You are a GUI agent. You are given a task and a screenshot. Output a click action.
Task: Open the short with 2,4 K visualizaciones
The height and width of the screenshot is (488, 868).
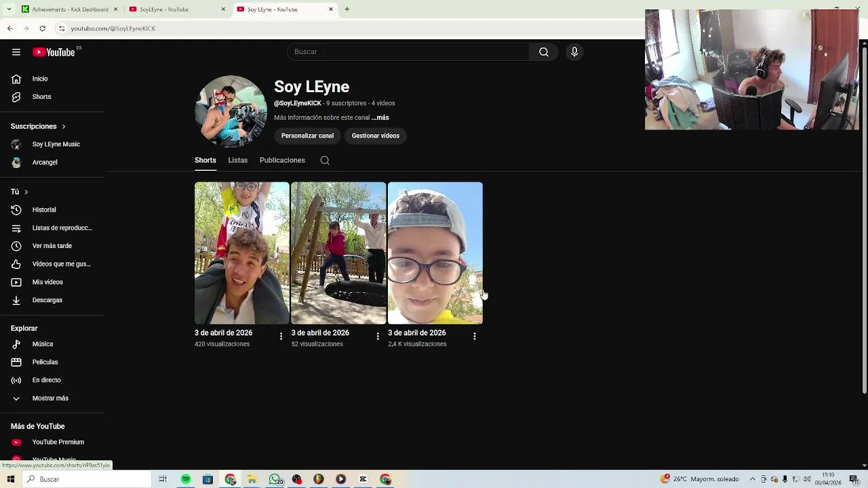(435, 253)
